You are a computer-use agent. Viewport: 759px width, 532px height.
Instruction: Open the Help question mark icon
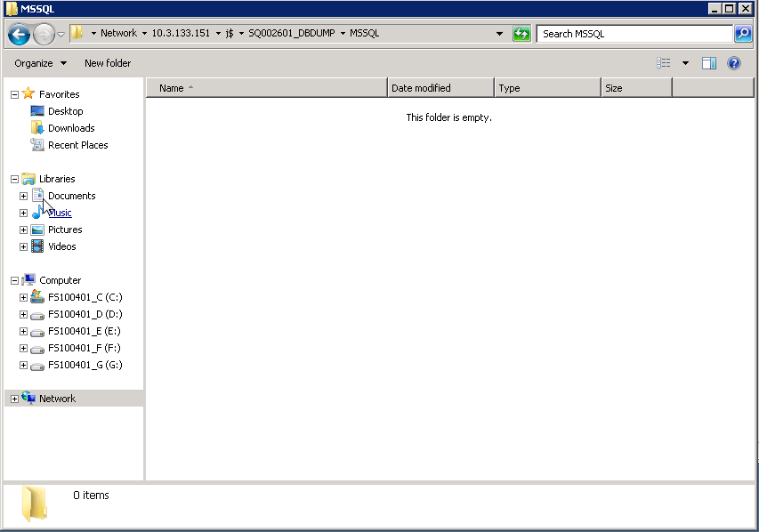click(x=734, y=63)
